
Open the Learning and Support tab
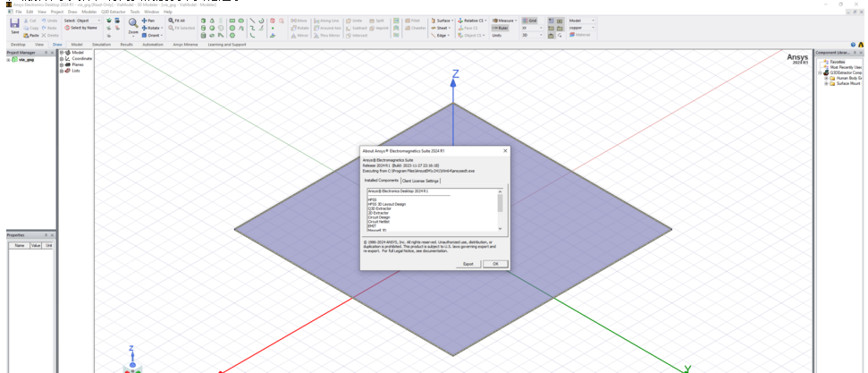[x=227, y=45]
